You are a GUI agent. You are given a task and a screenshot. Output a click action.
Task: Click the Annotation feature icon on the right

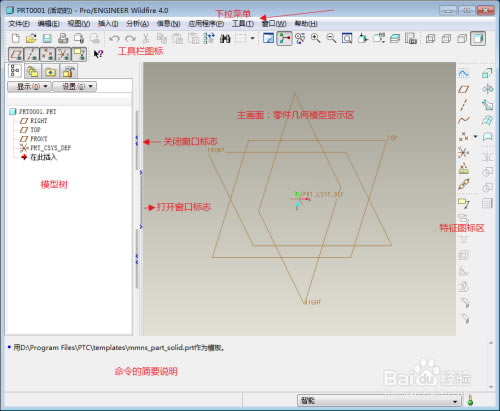point(464,202)
